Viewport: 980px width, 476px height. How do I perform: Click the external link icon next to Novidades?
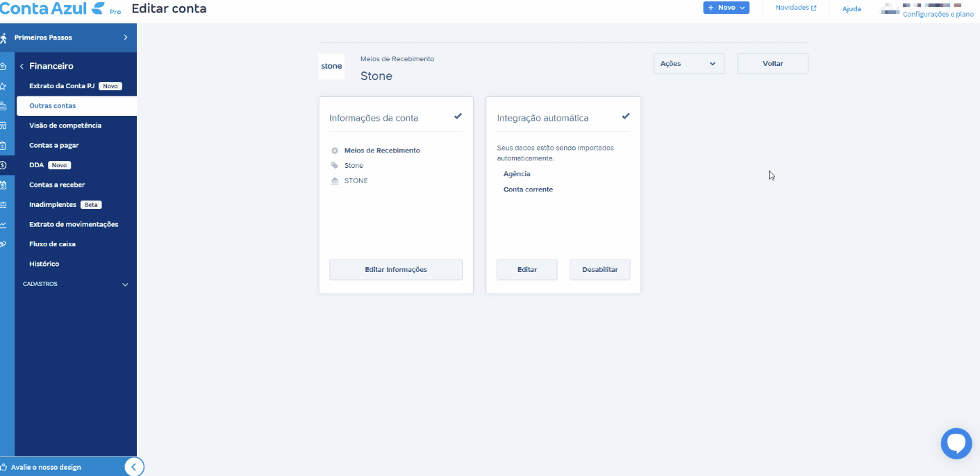tap(814, 8)
